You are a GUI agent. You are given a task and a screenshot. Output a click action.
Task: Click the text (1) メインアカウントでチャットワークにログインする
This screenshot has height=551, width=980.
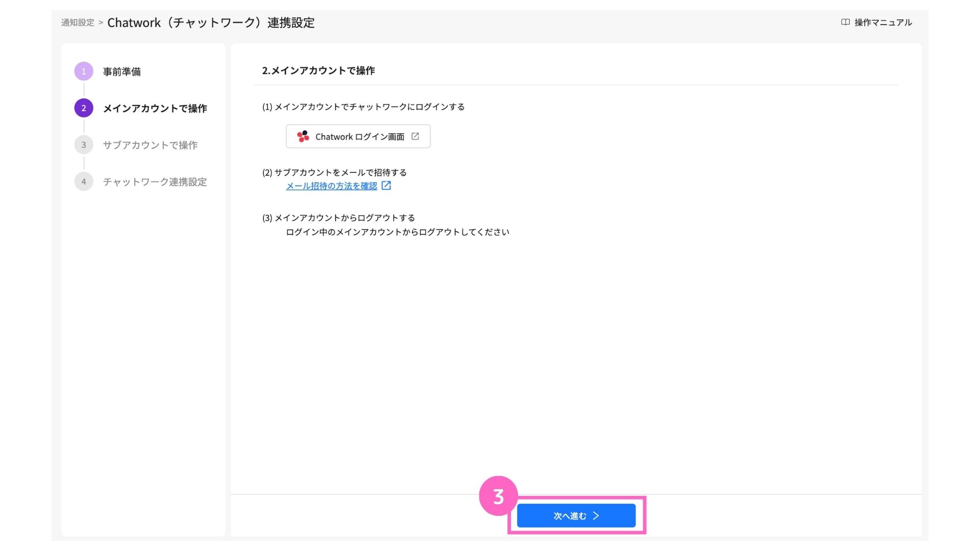363,107
